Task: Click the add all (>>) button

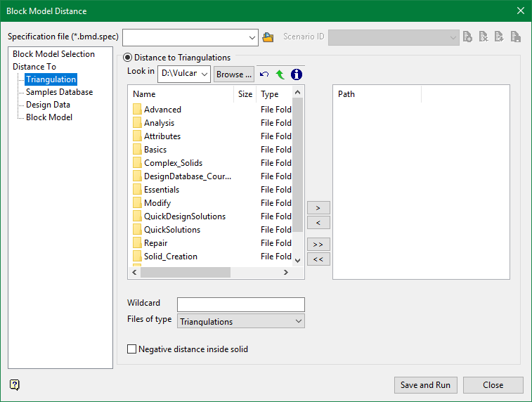Action: coord(318,244)
